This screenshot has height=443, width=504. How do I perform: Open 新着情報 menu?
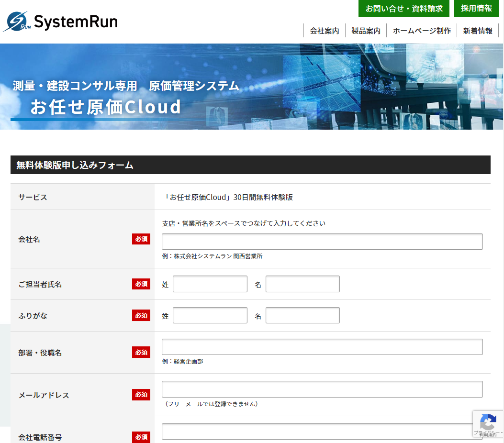[478, 31]
